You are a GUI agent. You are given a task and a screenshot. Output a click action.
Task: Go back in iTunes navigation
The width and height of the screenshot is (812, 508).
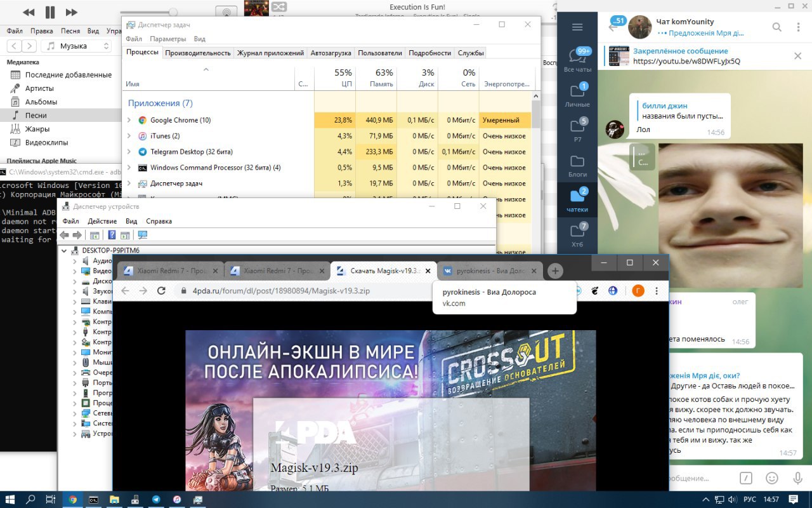click(13, 46)
